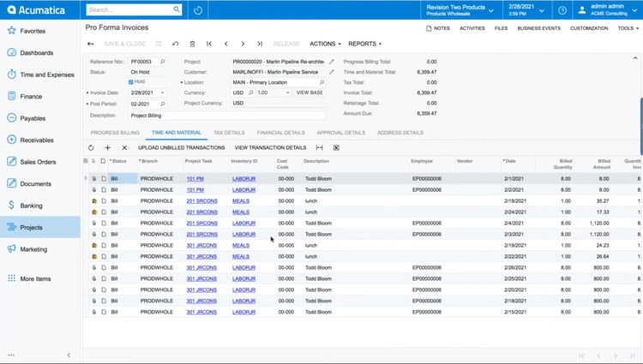The height and width of the screenshot is (364, 643).
Task: Open the Tax Details tab
Action: (229, 133)
